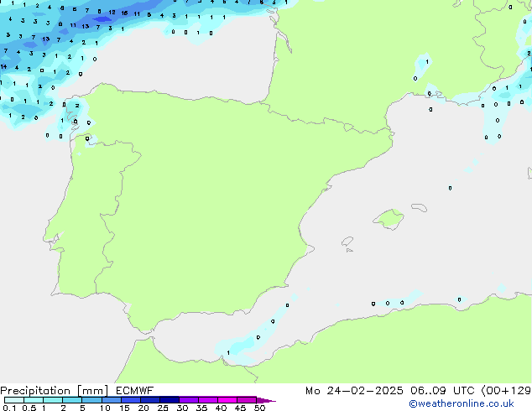Click the Ibiza island outline
The image size is (532, 411).
point(347,242)
